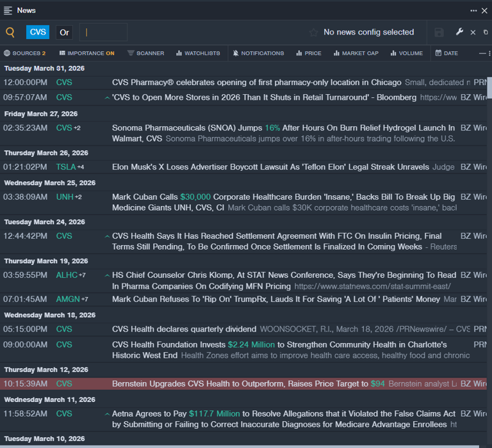
Task: Click the ticker search input field
Action: (104, 33)
